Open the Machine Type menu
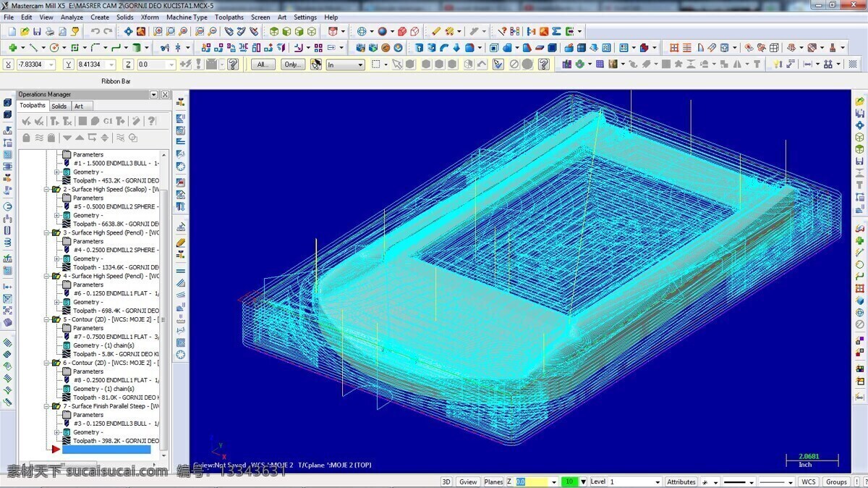This screenshot has width=868, height=488. (187, 17)
